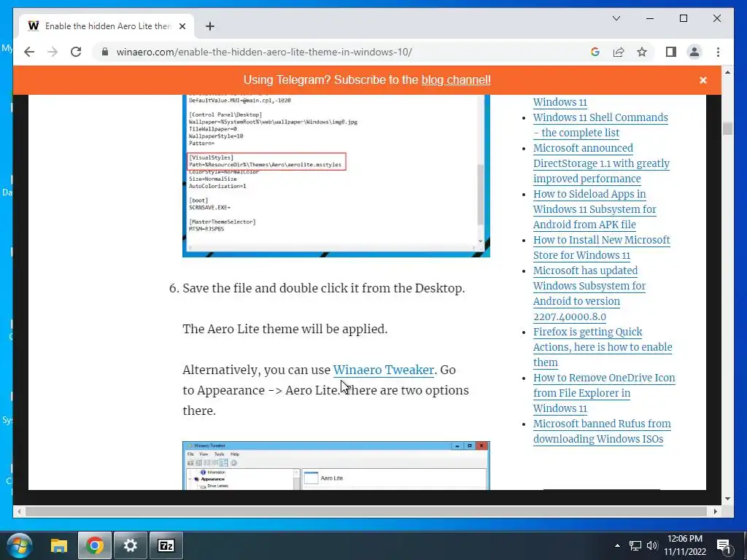Reload the winaero page
Image resolution: width=747 pixels, height=560 pixels.
(x=76, y=52)
